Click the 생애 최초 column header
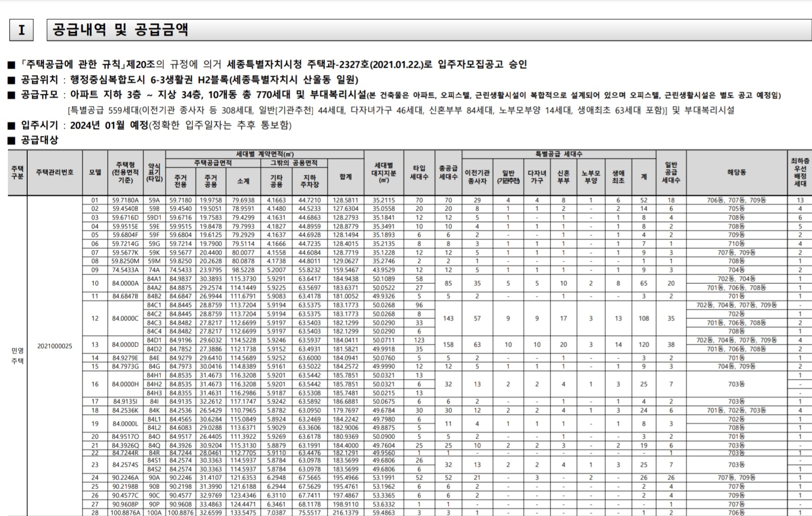 618,177
